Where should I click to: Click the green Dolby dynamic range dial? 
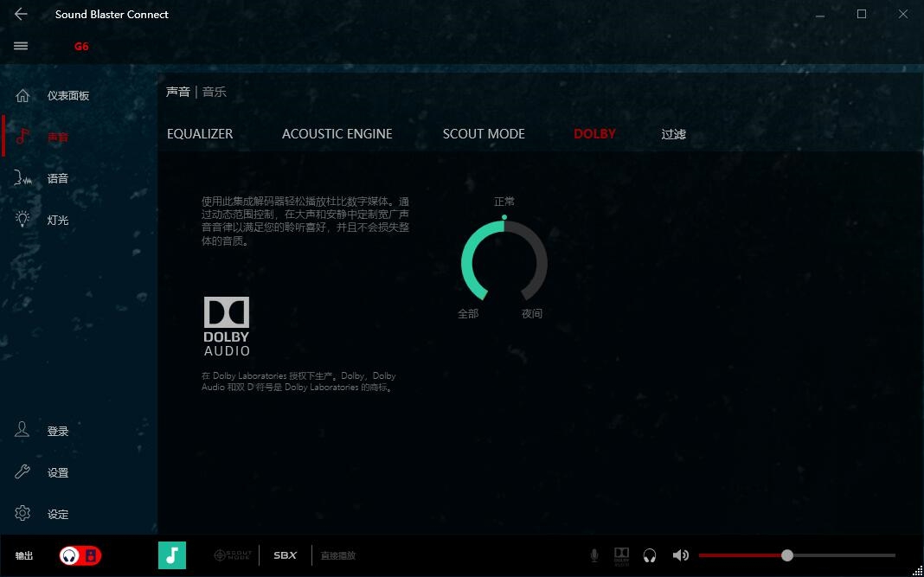(x=504, y=260)
